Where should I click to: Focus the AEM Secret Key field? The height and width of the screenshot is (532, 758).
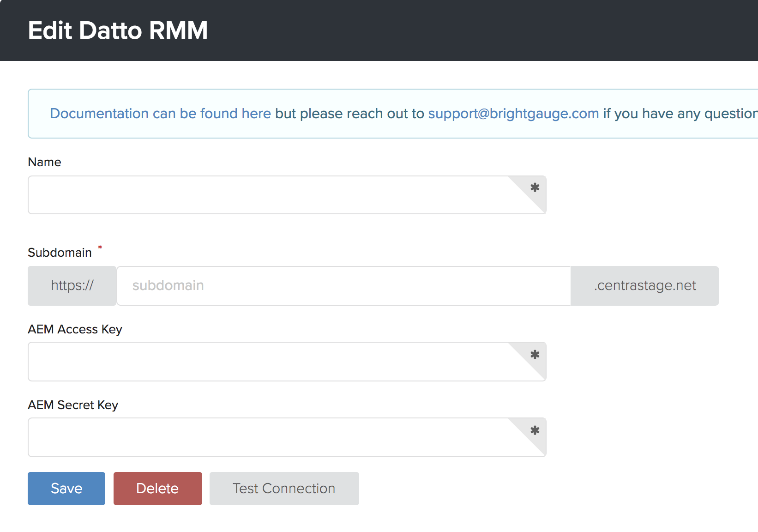tap(287, 437)
